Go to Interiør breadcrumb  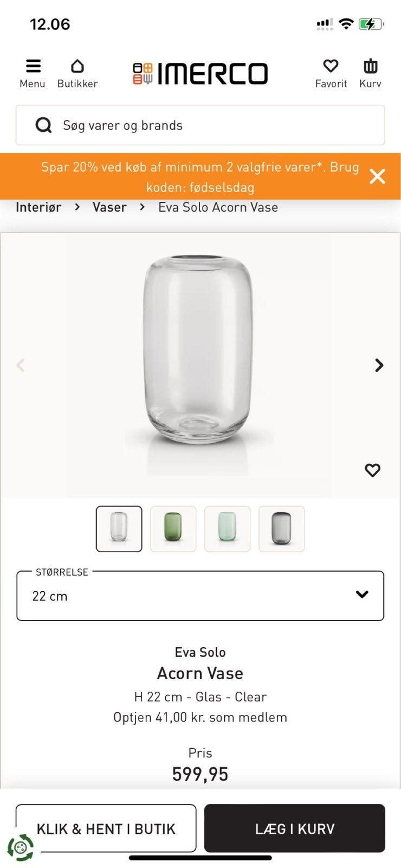pyautogui.click(x=38, y=207)
